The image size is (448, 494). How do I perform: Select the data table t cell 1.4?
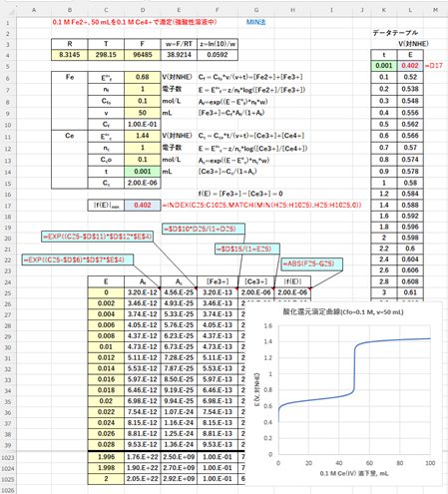tap(384, 206)
